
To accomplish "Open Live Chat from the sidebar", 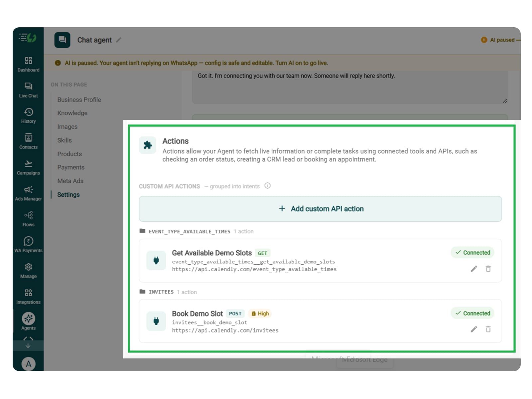I will (28, 90).
